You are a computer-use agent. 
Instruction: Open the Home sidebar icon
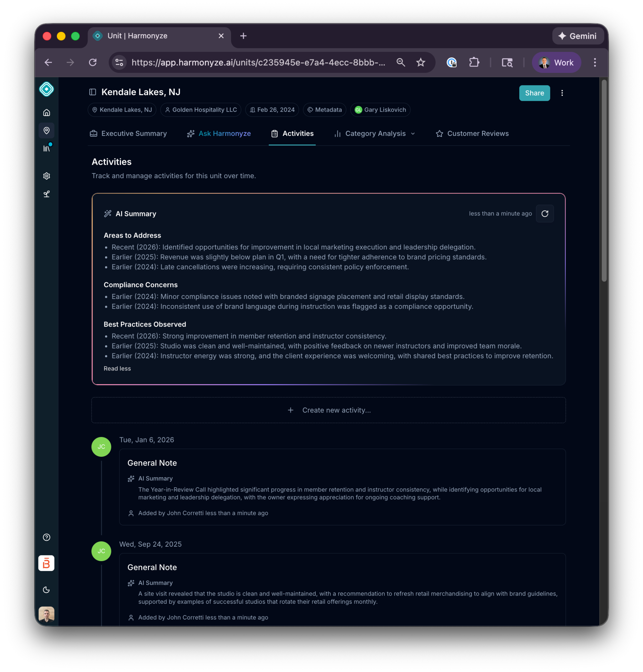pyautogui.click(x=47, y=113)
